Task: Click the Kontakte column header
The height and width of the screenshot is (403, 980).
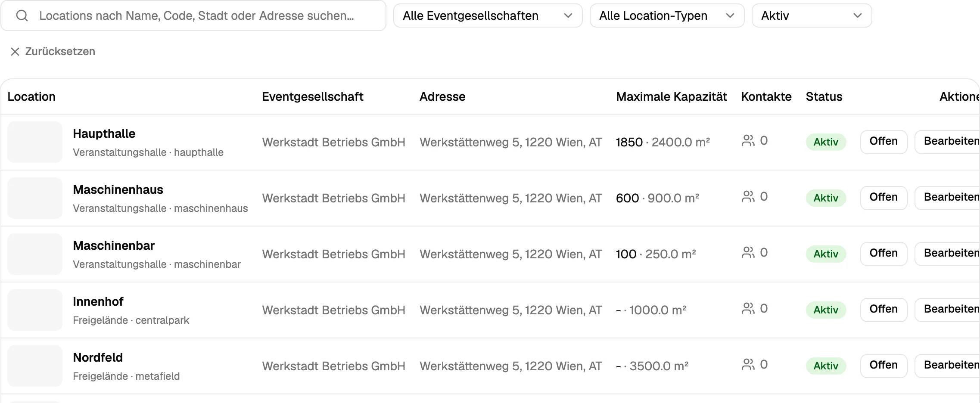Action: pyautogui.click(x=766, y=97)
